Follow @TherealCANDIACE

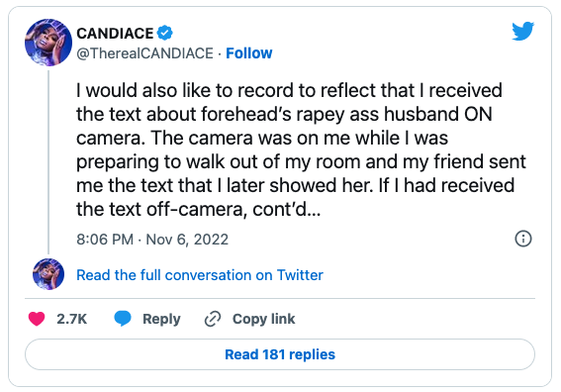click(249, 53)
